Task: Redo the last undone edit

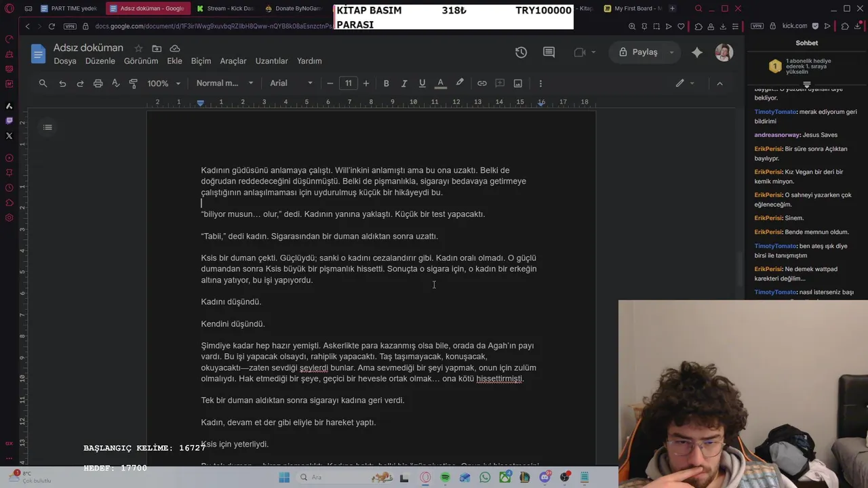Action: 80,83
